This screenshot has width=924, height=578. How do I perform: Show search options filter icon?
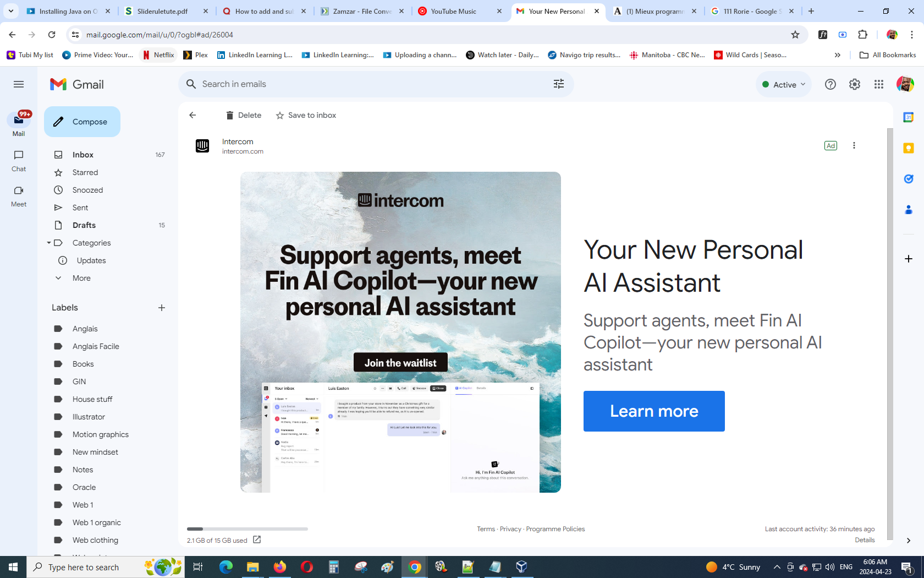[559, 84]
